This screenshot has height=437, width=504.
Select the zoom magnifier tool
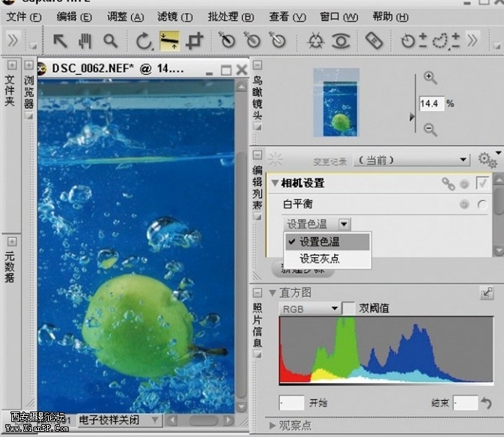point(110,41)
